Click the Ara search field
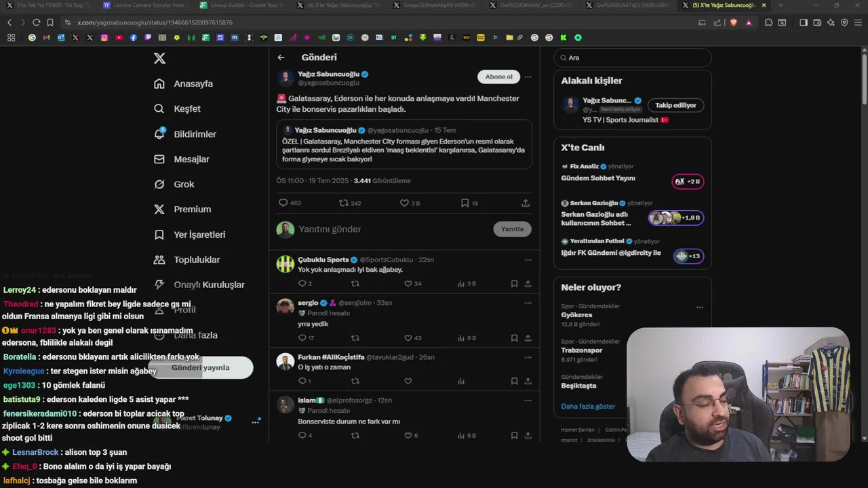 click(x=633, y=58)
